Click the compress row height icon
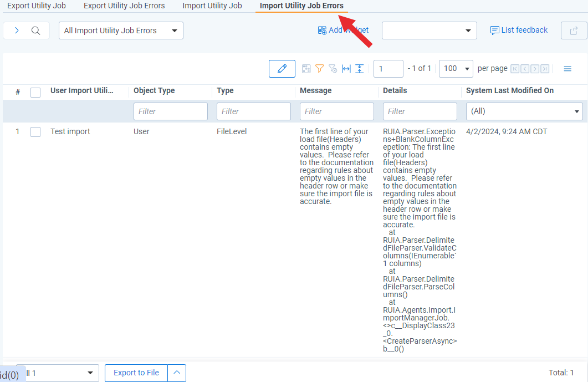 click(360, 69)
